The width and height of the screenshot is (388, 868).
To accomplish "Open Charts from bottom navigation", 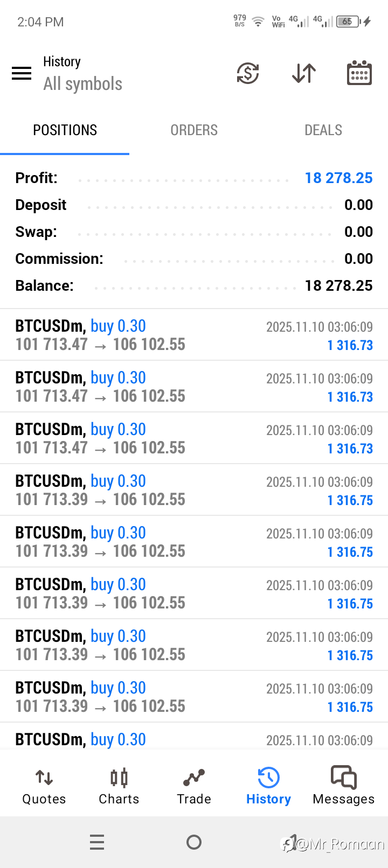I will tap(119, 787).
